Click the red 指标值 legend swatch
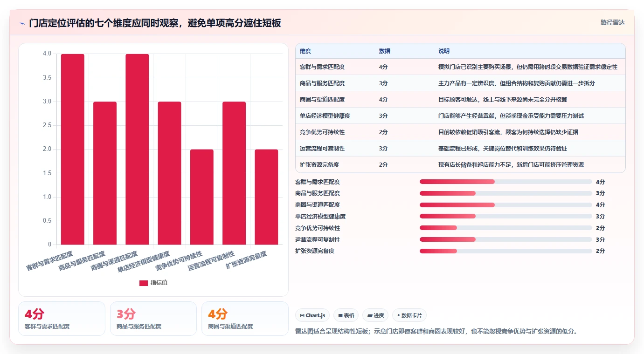 [144, 283]
